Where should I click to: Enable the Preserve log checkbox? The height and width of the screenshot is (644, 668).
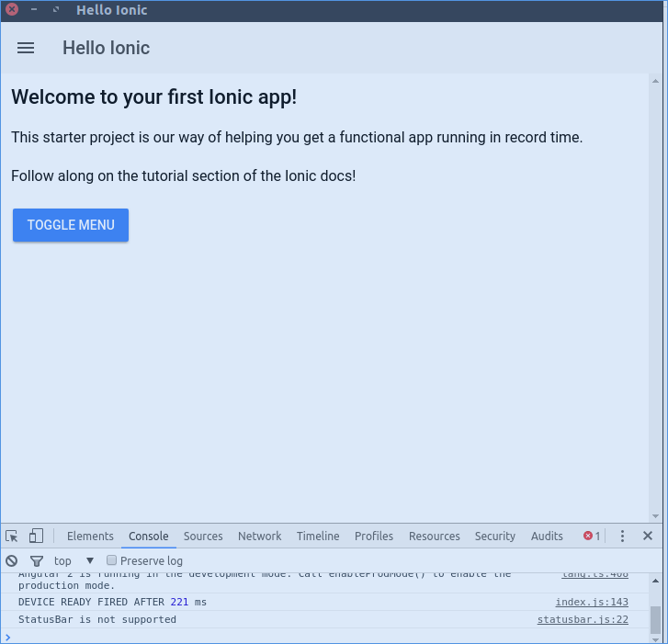(111, 560)
